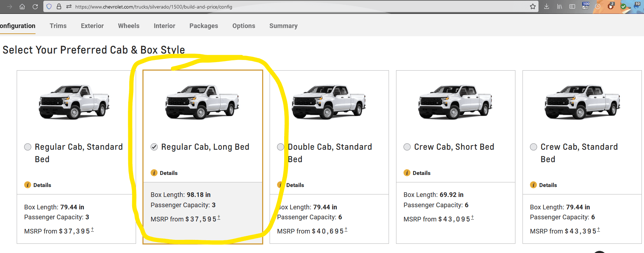Viewport: 644px width, 253px height.
Task: Click the $37,395 MSRP footnote dagger
Action: (92, 230)
